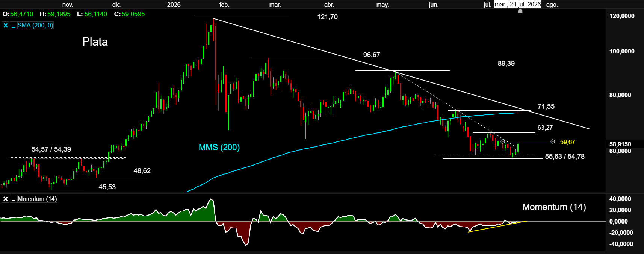This screenshot has width=644, height=254.
Task: Select the right circle handle of the 59,67 line
Action: pyautogui.click(x=553, y=141)
